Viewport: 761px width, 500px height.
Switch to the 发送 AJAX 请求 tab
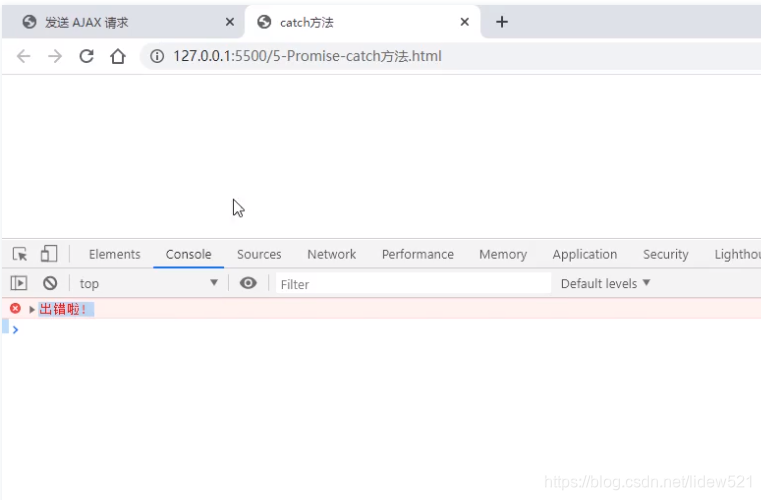coord(123,22)
